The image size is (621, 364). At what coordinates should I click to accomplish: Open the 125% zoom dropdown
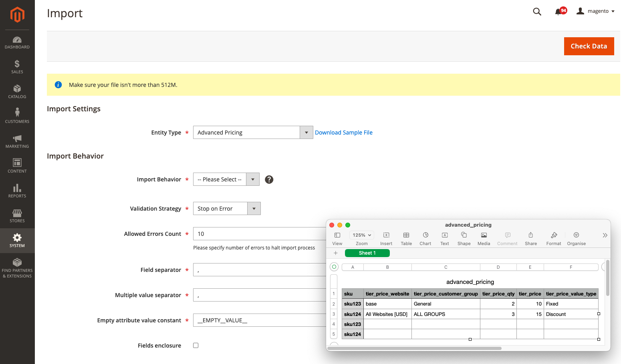[362, 235]
